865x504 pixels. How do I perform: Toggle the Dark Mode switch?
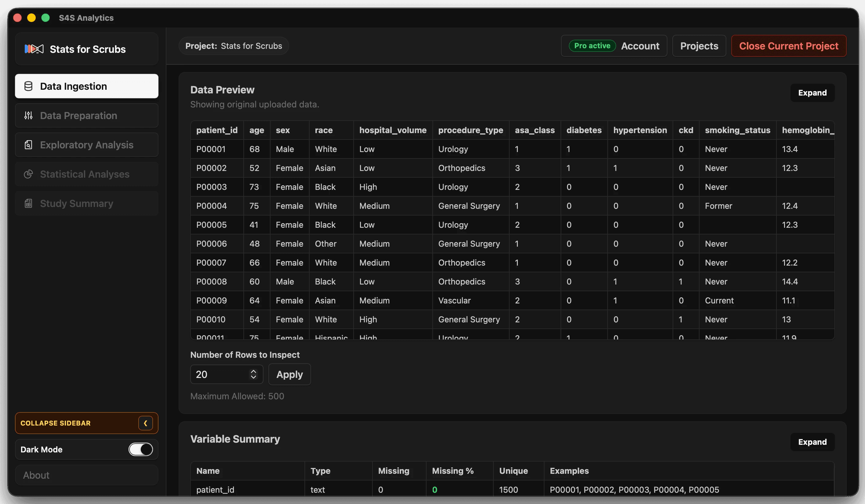coord(141,449)
